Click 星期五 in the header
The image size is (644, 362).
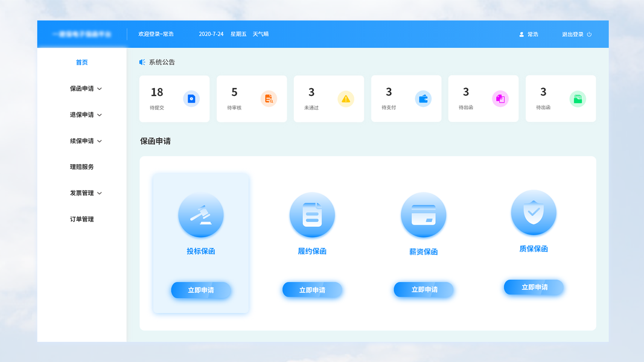(238, 34)
